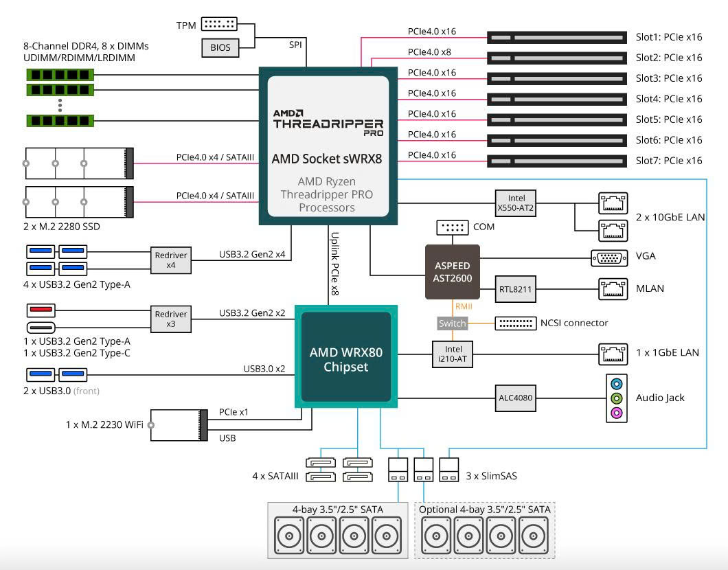728x570 pixels.
Task: Click the blue audio jack
Action: [616, 384]
